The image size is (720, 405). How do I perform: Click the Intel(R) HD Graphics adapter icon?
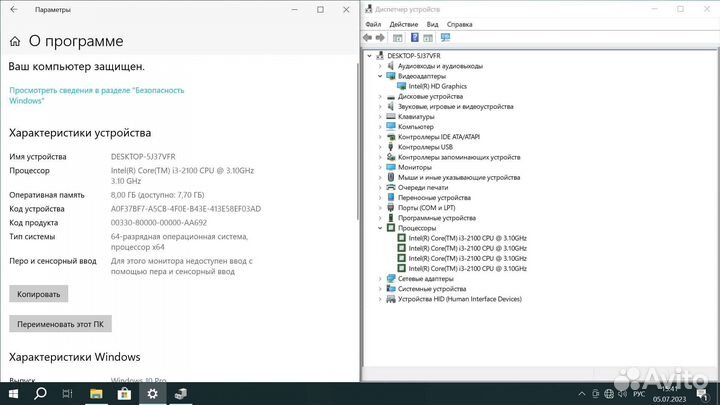click(402, 86)
